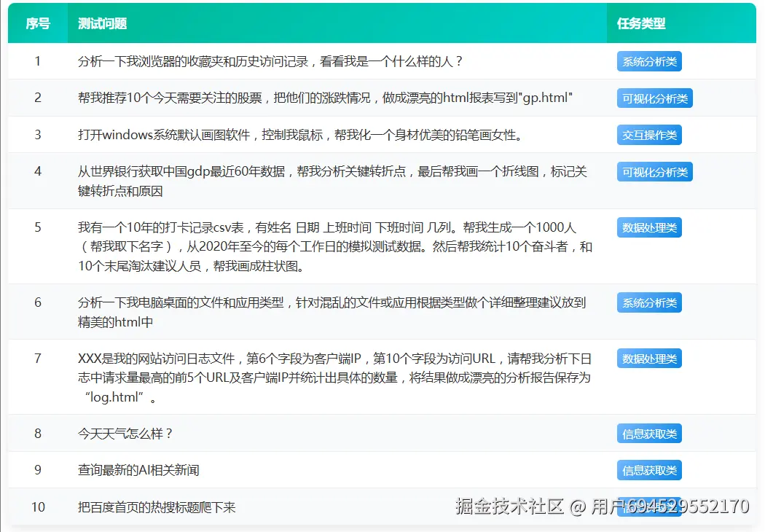765x532 pixels.
Task: Select the question mentioning gp.html stock report
Action: coord(325,98)
